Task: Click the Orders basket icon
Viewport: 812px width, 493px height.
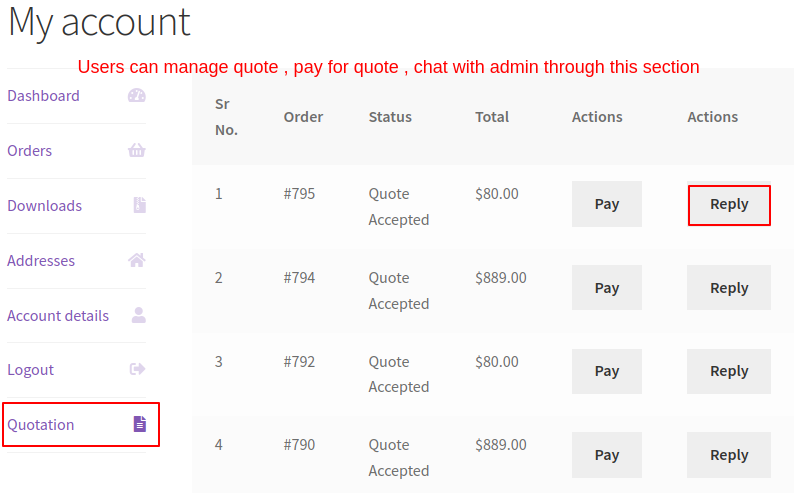Action: coord(137,150)
